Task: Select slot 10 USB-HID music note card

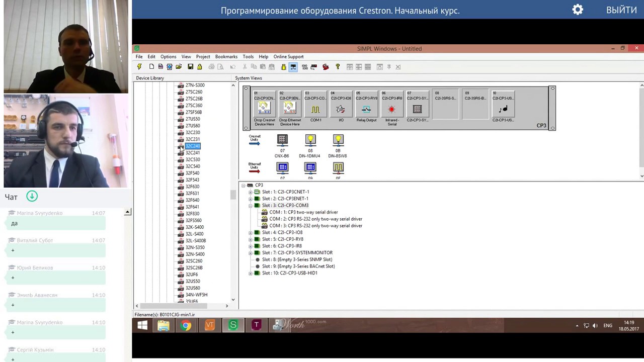Action: click(503, 108)
